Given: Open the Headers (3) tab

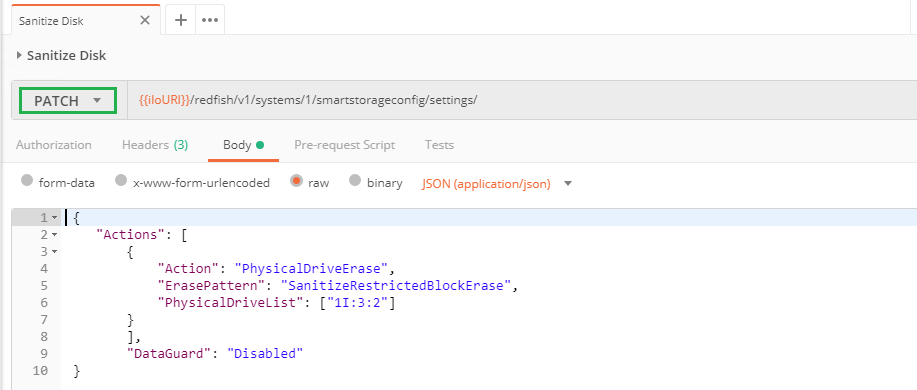Looking at the screenshot, I should click(x=155, y=145).
